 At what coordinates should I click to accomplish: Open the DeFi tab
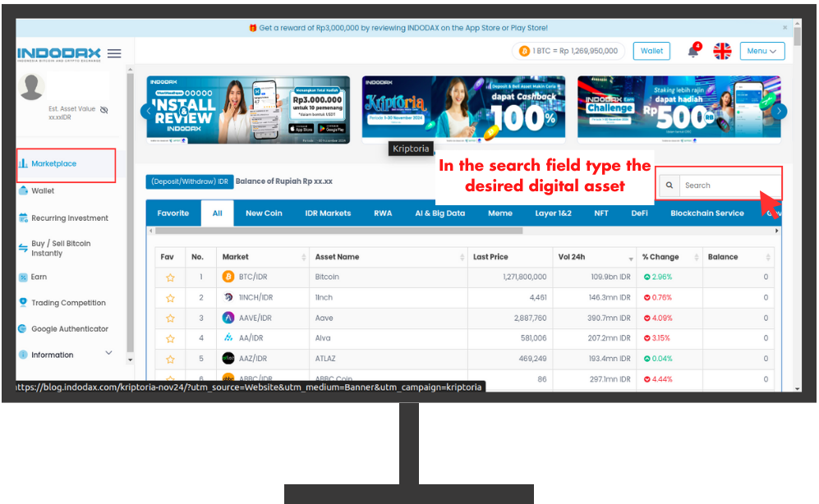click(x=639, y=213)
